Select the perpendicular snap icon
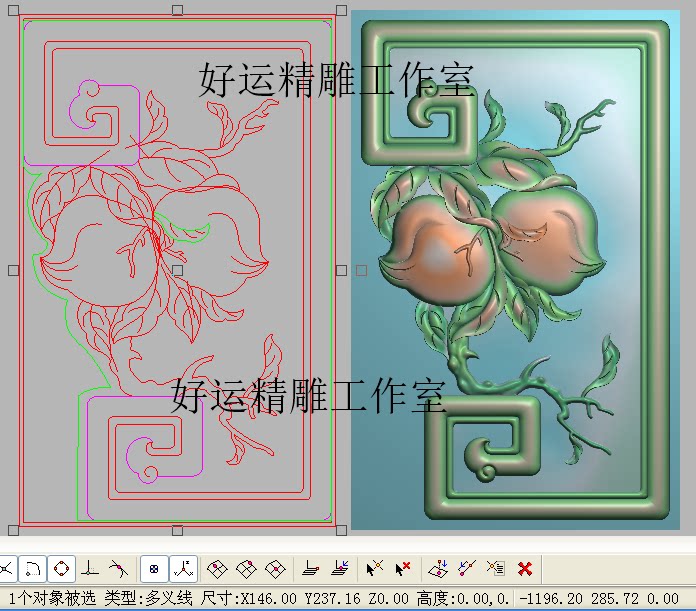 (90, 569)
